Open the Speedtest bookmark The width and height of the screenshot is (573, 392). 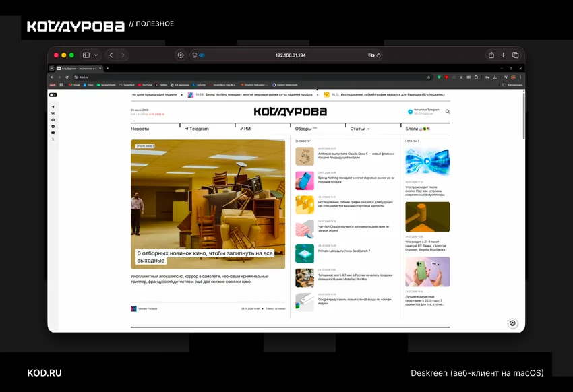coord(127,85)
